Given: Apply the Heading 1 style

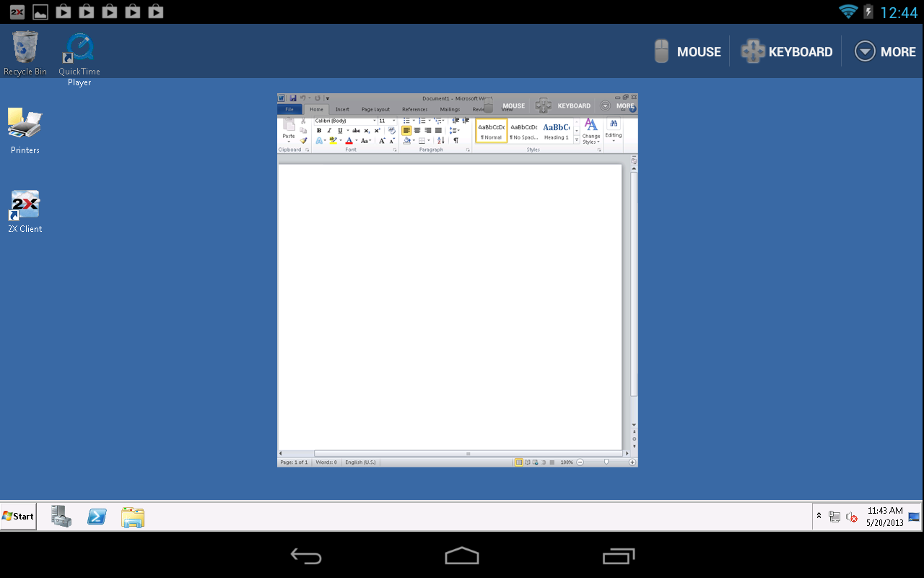Looking at the screenshot, I should coord(557,131).
